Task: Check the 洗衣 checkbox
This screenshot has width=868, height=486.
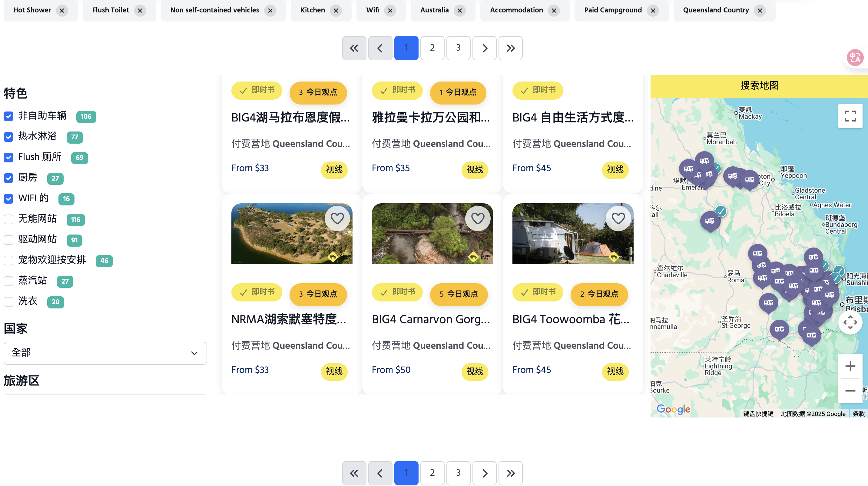Action: pos(8,302)
